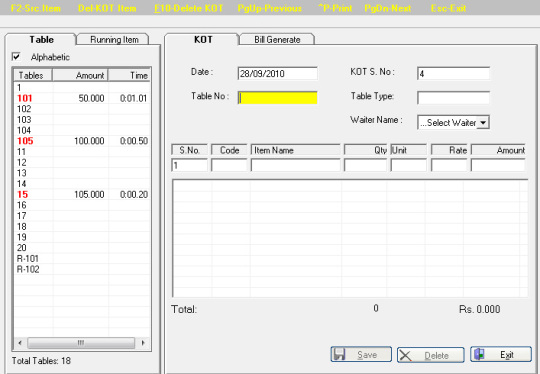Click time 0:01.01 for table 101
Screen dimensions: 540x374
click(134, 98)
